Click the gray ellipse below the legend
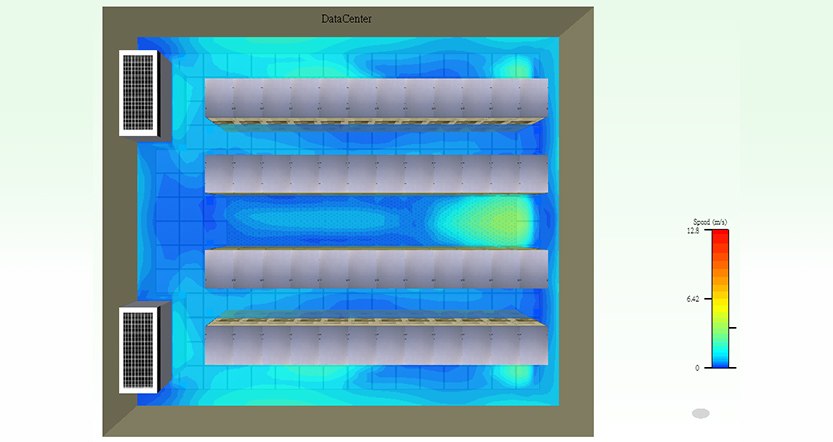 click(x=701, y=413)
